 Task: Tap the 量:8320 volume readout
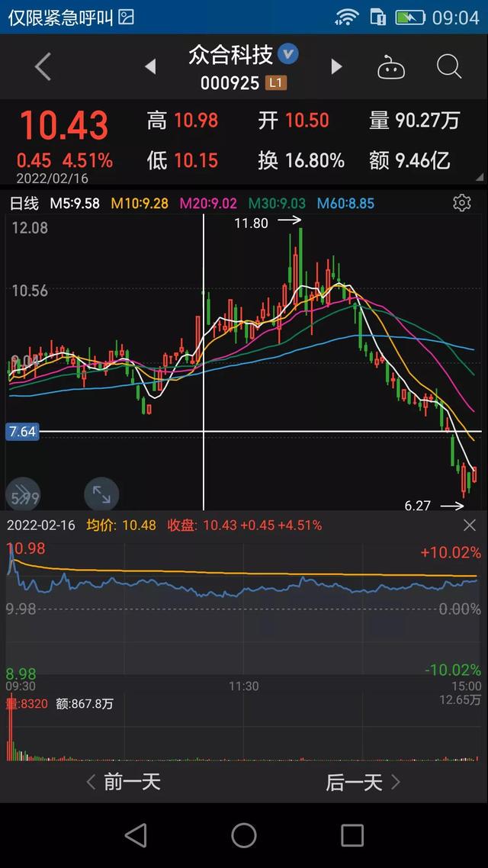(27, 704)
